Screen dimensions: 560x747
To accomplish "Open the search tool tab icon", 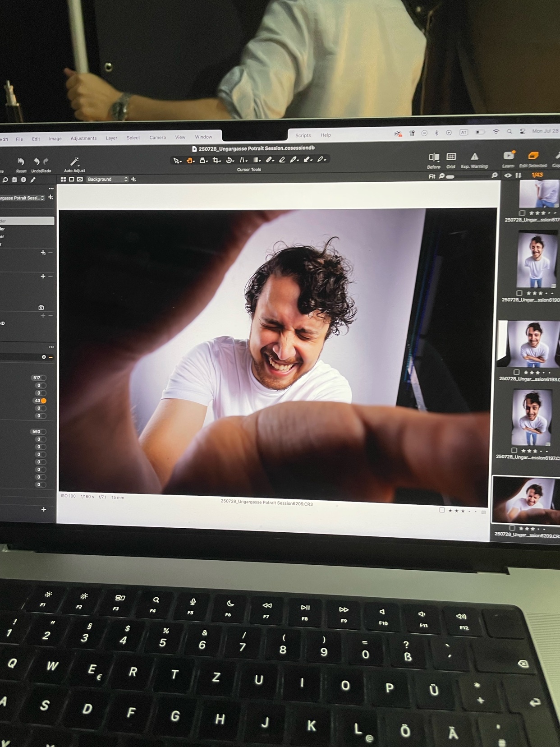I will pos(5,180).
